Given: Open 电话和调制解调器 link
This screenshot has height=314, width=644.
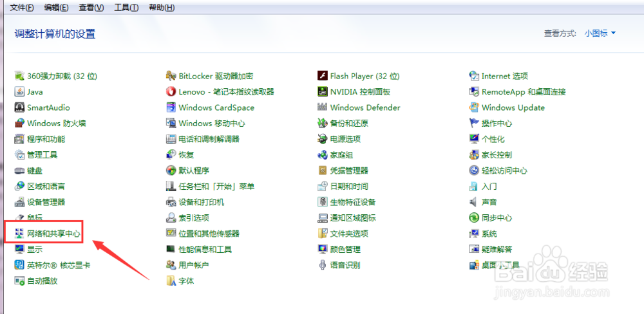Looking at the screenshot, I should click(209, 139).
